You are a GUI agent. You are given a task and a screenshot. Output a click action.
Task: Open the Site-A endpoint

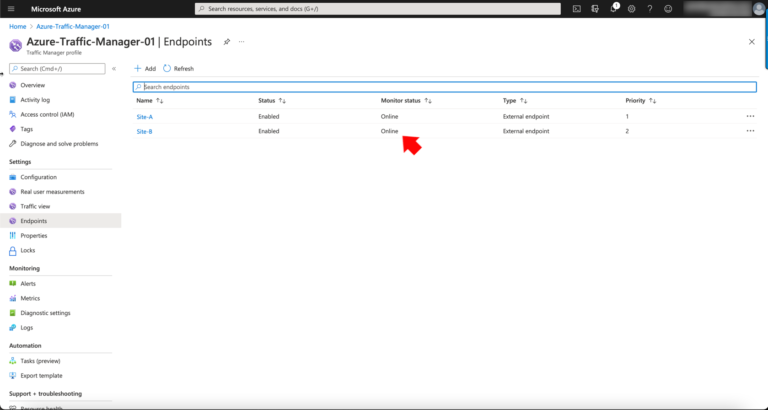pos(144,117)
